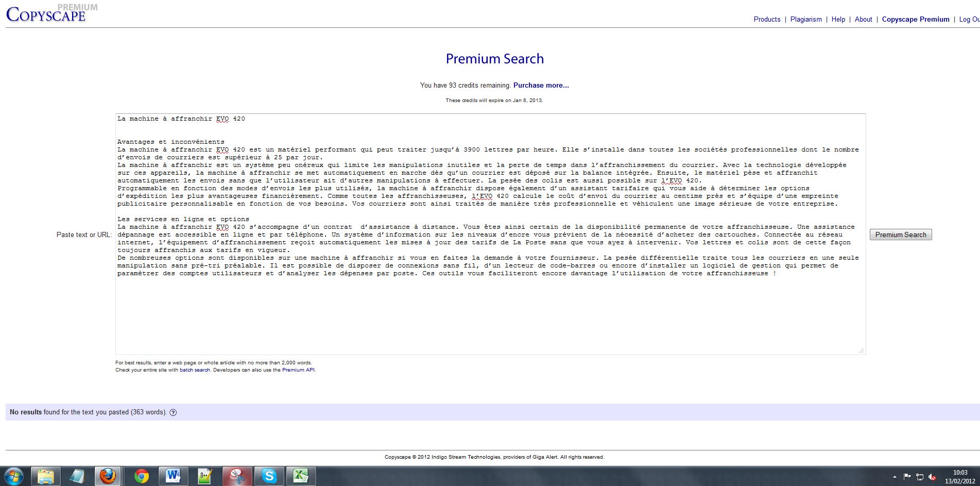Viewport: 980px width, 486px height.
Task: Click inside the pasted text area
Action: pos(489,314)
